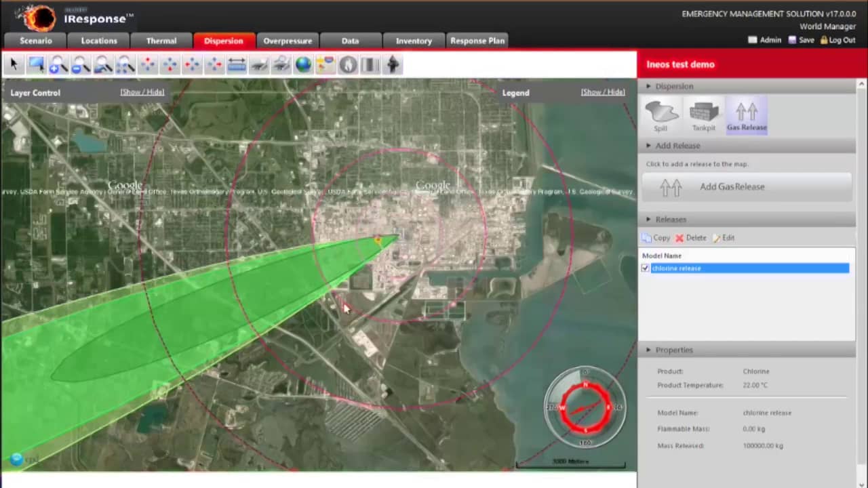The width and height of the screenshot is (868, 488).
Task: Expand the Properties section header
Action: click(674, 350)
